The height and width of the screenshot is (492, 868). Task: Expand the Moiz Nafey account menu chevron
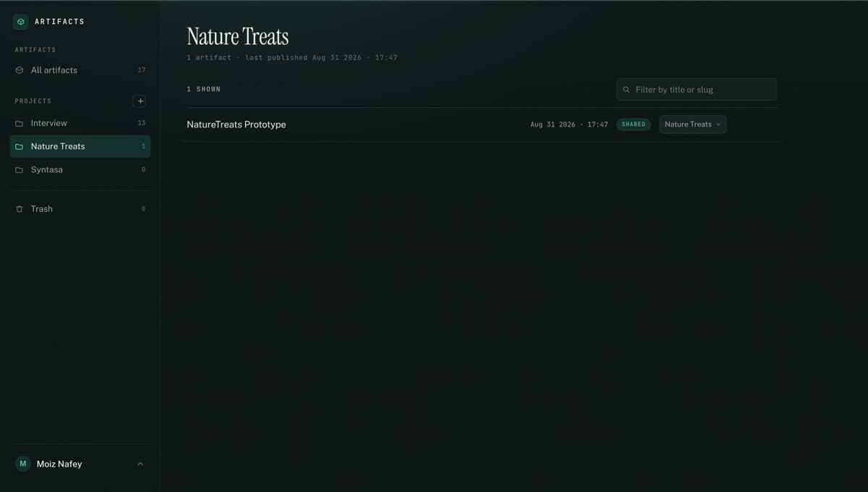coord(140,464)
